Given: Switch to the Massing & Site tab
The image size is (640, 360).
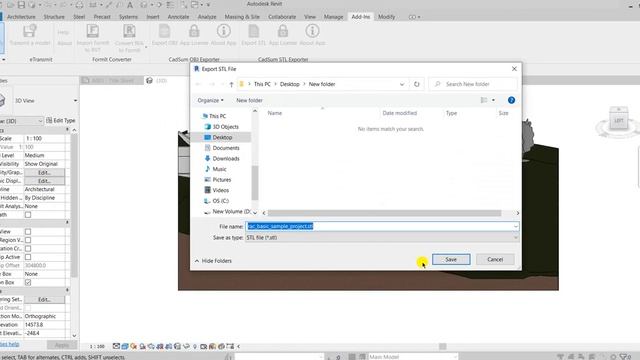Looking at the screenshot, I should pos(242,17).
